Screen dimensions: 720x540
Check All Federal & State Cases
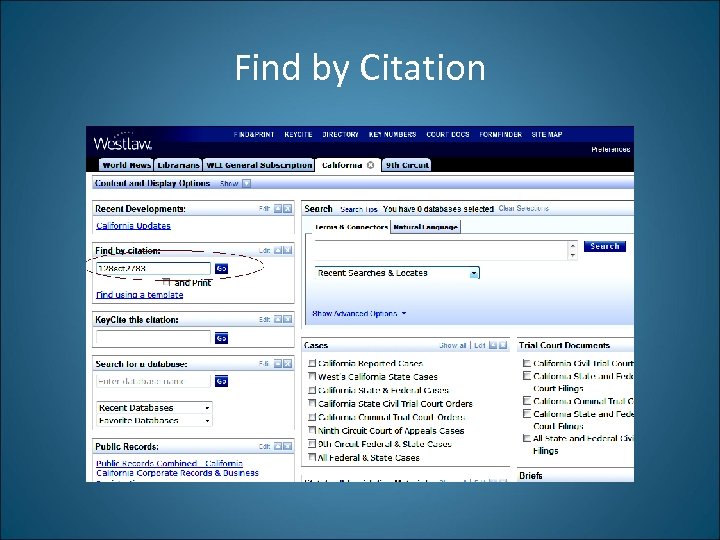click(312, 457)
